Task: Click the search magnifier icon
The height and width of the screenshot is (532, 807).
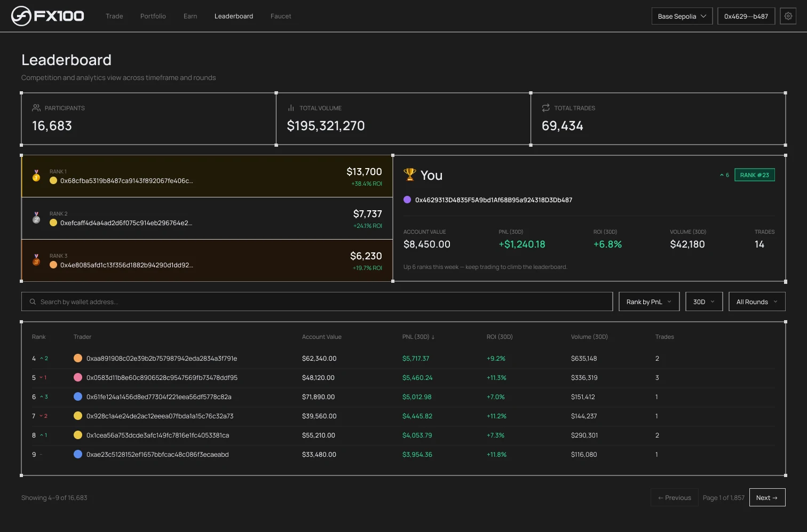Action: pyautogui.click(x=33, y=301)
